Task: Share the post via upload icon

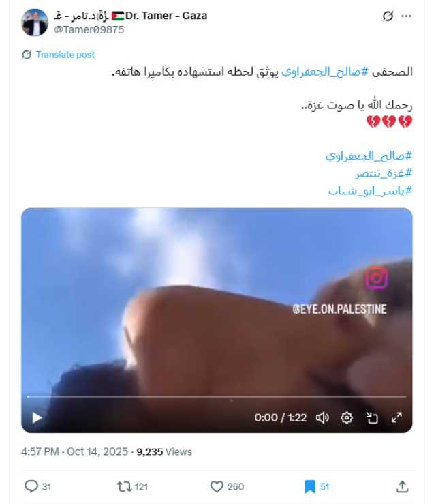Action: (x=403, y=486)
